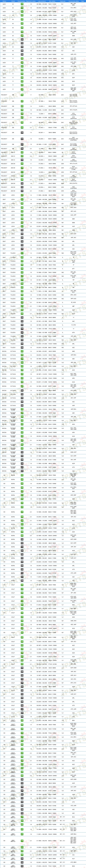Image resolution: width=86 pixels, height=868 pixels.
Task: Click ON fuel icon in PEUGEOT 206 CC row
Action: point(22,160)
